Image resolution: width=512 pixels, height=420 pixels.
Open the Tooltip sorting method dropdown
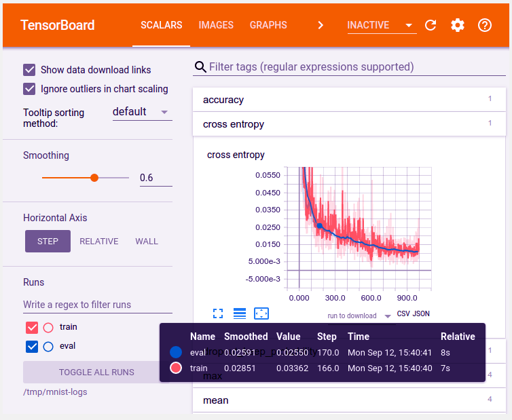[x=142, y=112]
